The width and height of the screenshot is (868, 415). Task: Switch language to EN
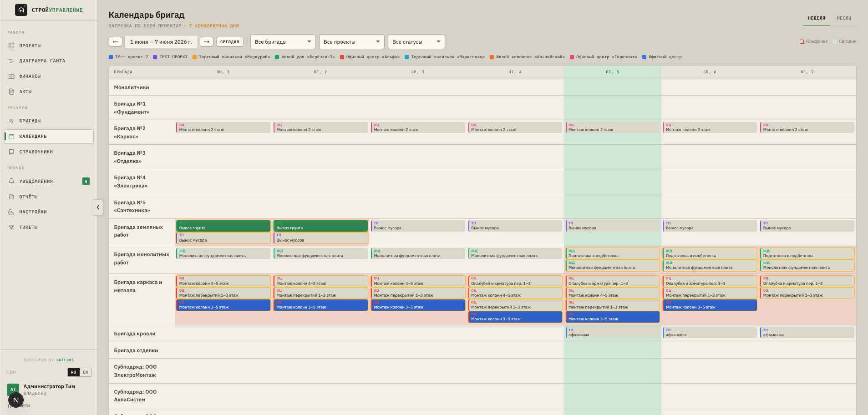[86, 372]
